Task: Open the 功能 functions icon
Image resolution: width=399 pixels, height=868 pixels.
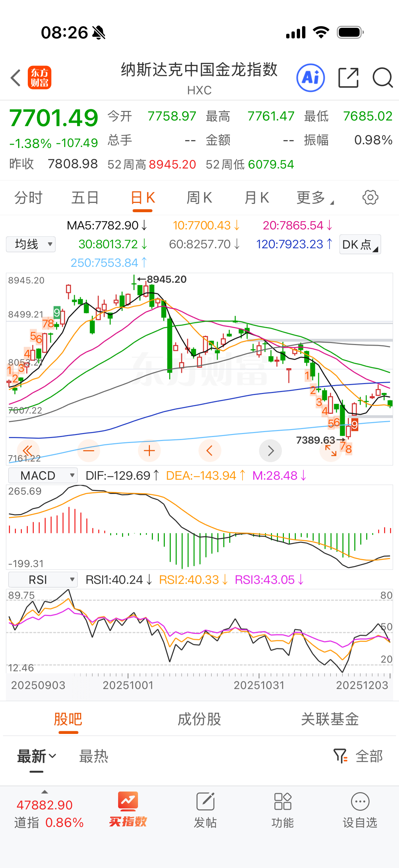Action: pyautogui.click(x=283, y=810)
